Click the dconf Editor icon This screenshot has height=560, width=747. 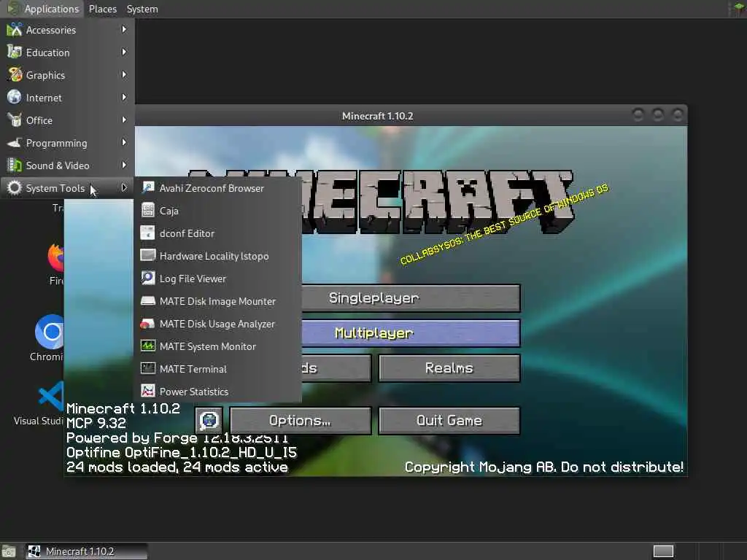point(147,233)
